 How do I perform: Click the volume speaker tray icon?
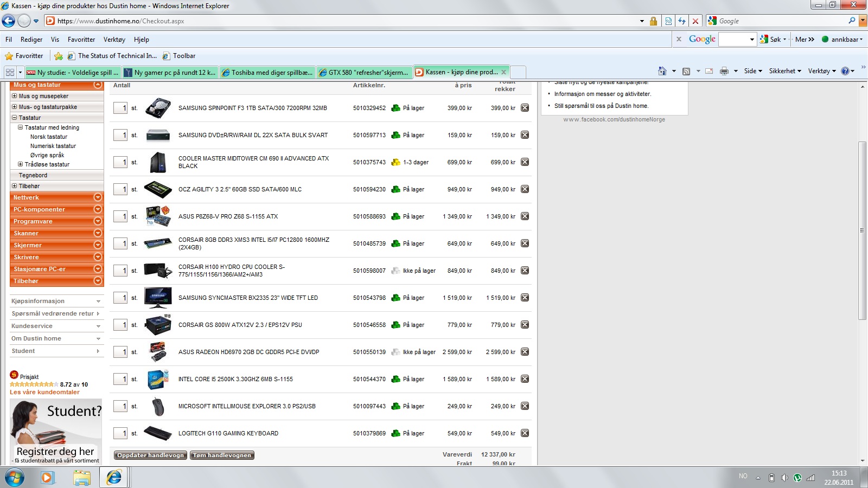pyautogui.click(x=784, y=478)
